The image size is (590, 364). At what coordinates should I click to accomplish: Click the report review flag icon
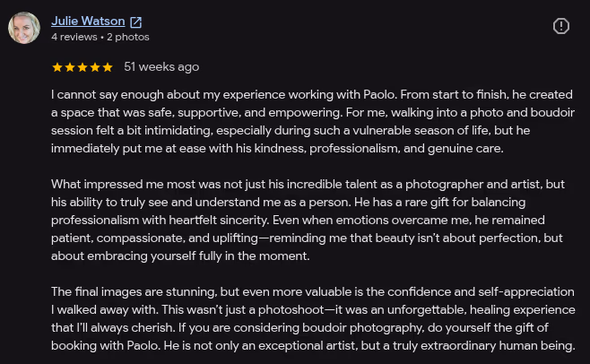[x=561, y=26]
